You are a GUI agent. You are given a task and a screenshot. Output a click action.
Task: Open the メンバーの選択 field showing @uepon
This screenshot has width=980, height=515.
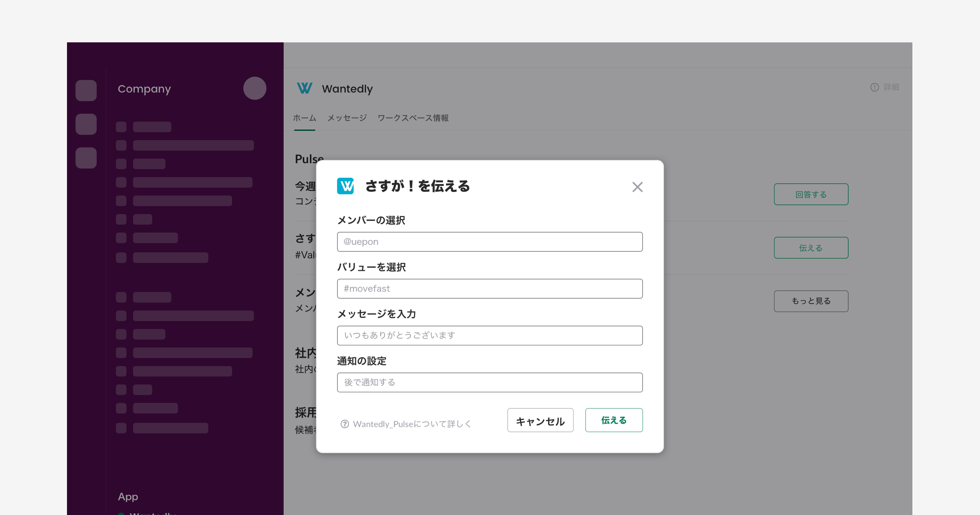[x=490, y=242]
